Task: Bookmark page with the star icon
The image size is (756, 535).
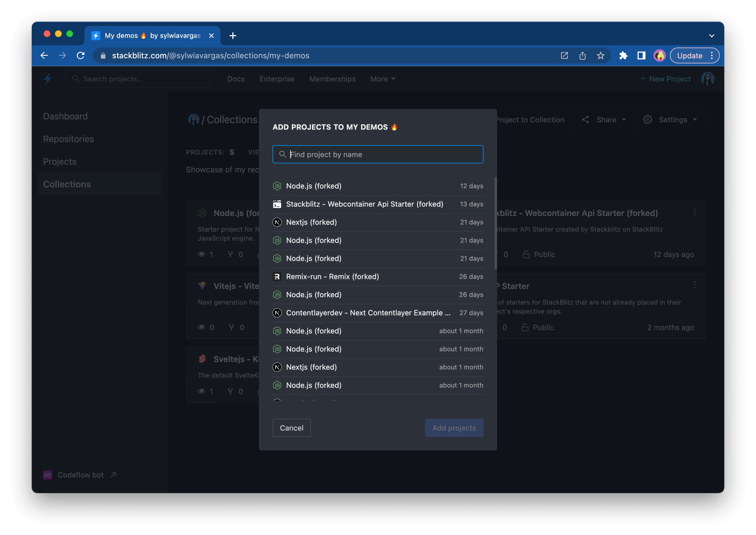Action: (601, 55)
